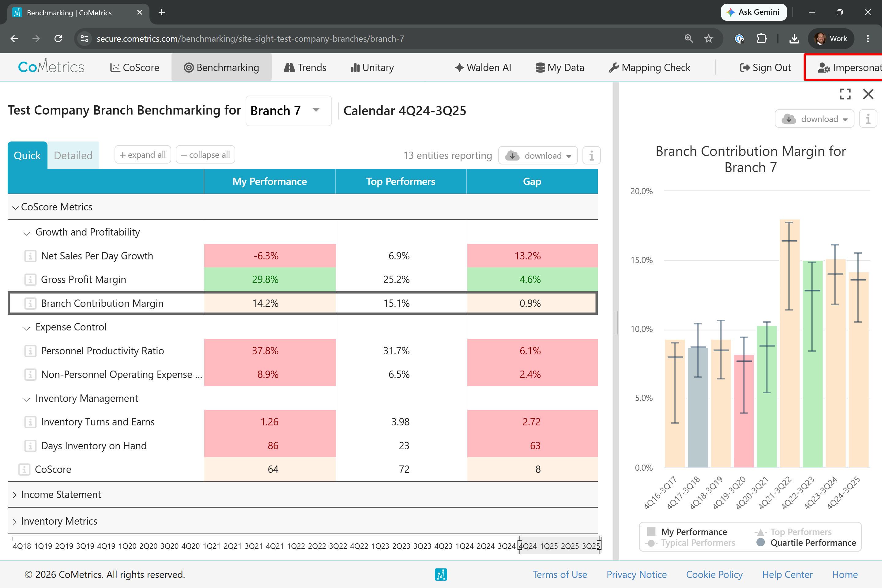Open the info icon for Personnel Productivity Ratio
Viewport: 882px width, 588px height.
pos(30,351)
